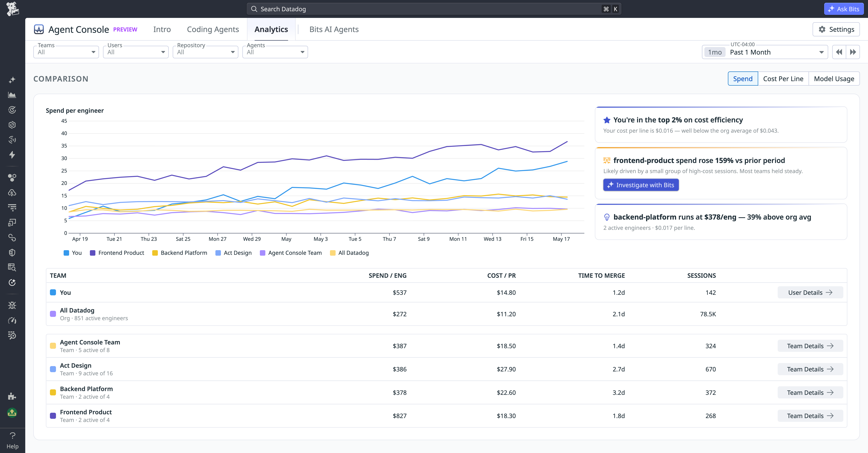Open the three hexagons infrastructure sidebar icon
The image size is (868, 453).
tap(12, 178)
